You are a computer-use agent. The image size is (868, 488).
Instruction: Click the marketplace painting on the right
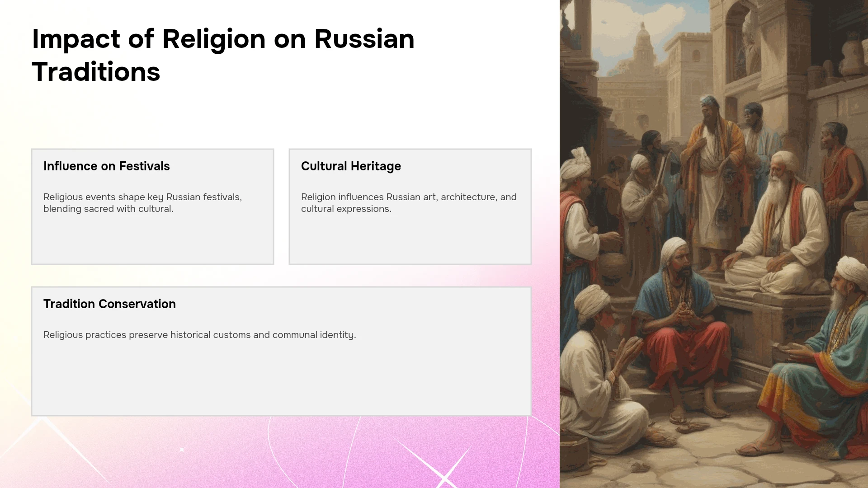pos(714,244)
